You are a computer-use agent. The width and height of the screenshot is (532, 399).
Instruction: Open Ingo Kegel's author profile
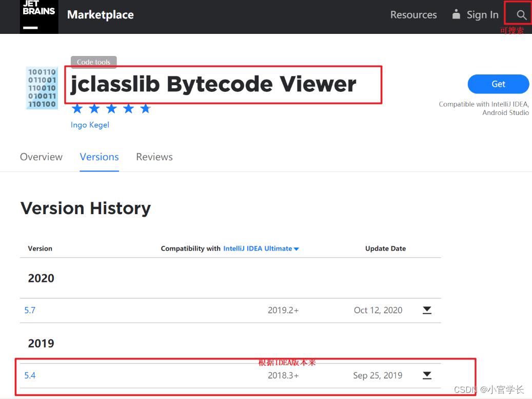tap(90, 125)
